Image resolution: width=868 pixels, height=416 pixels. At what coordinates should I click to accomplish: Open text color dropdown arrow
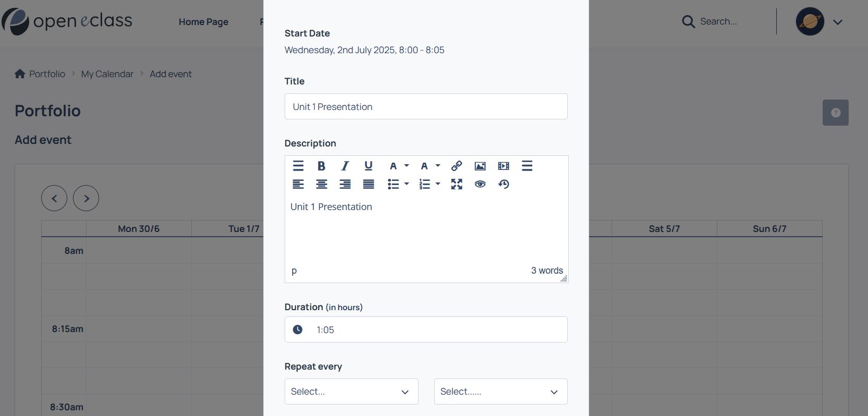point(407,166)
